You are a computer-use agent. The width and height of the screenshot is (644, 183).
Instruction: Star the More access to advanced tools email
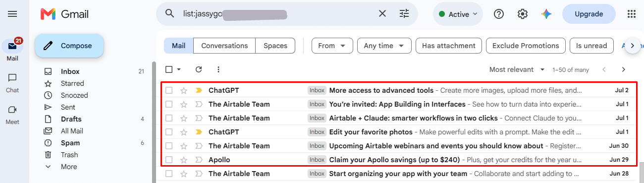coord(184,90)
